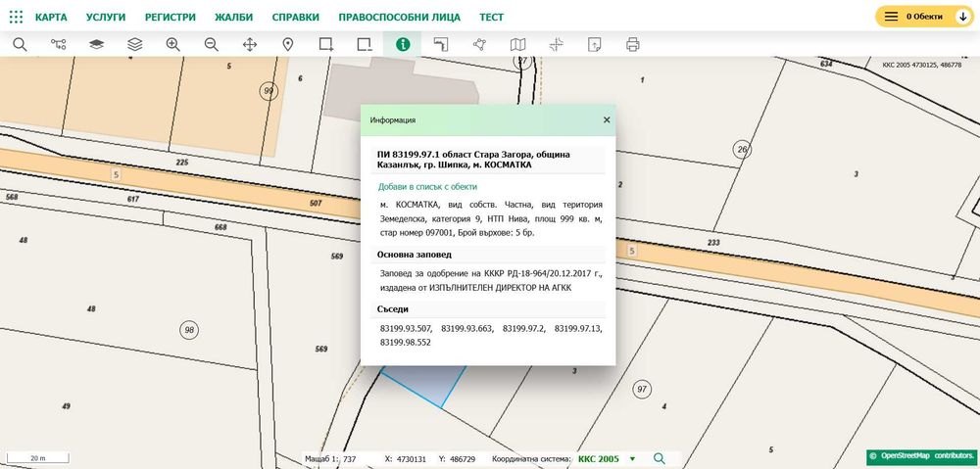Viewport: 980px width, 469px height.
Task: Expand the 0 Обекти objects list
Action: [x=924, y=17]
